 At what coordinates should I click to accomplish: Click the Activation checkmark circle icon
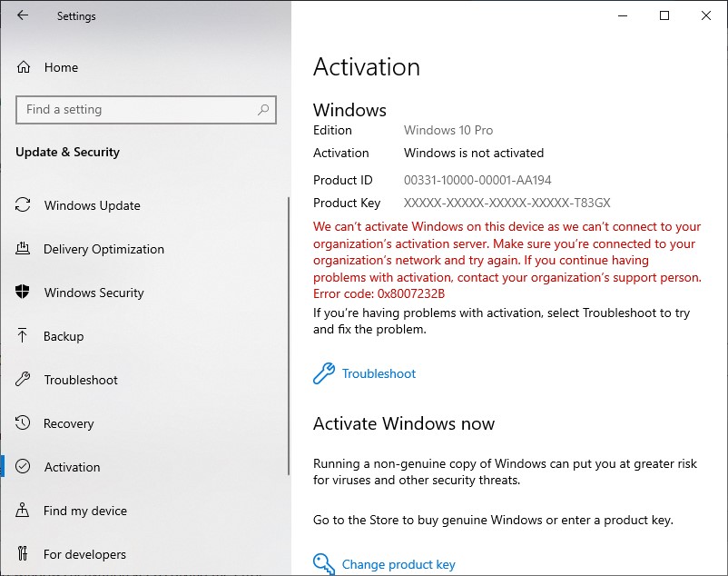23,466
